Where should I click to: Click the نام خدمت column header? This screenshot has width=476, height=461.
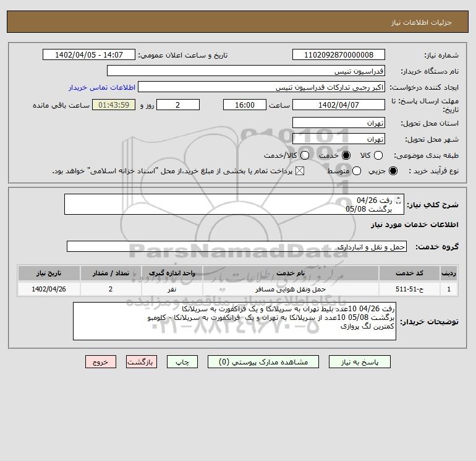[x=291, y=273]
